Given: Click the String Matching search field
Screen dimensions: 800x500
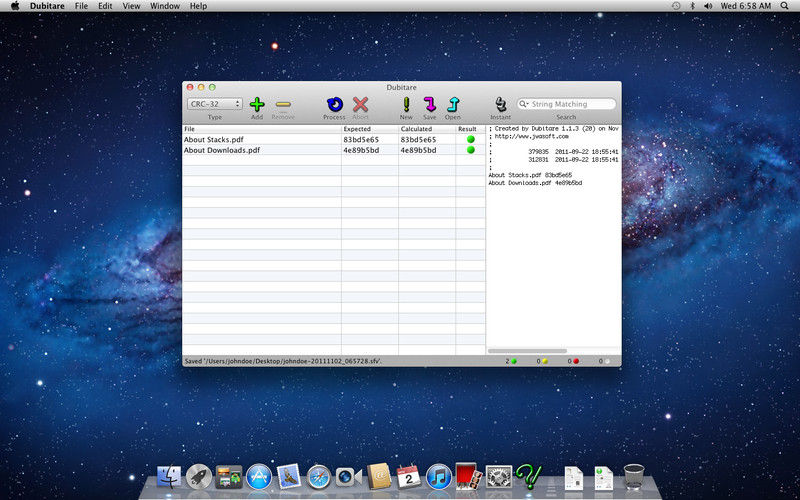Looking at the screenshot, I should (x=566, y=104).
